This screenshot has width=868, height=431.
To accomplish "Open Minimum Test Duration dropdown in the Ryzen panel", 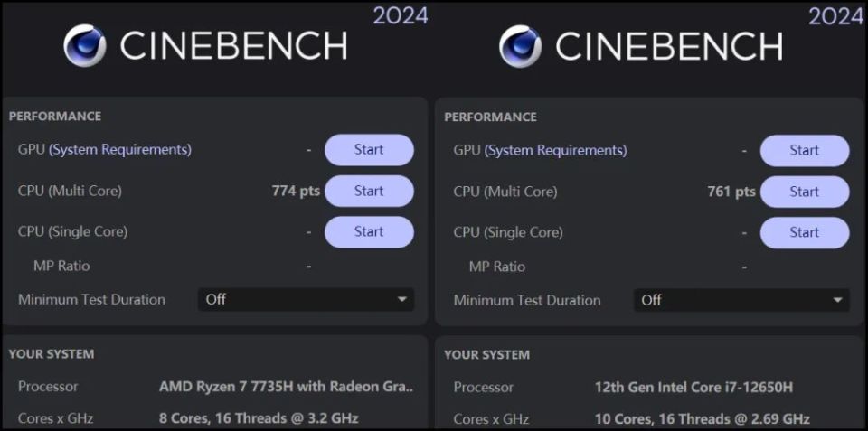I will (306, 299).
